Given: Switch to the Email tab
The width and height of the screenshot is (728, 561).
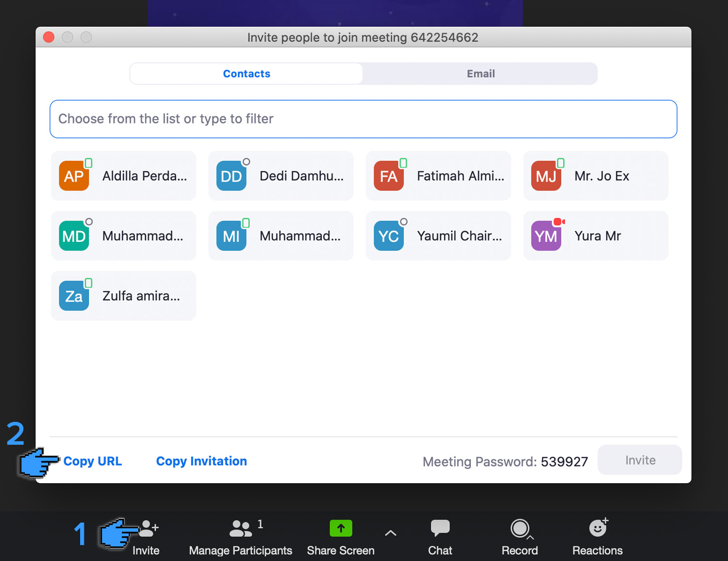Looking at the screenshot, I should pos(480,73).
